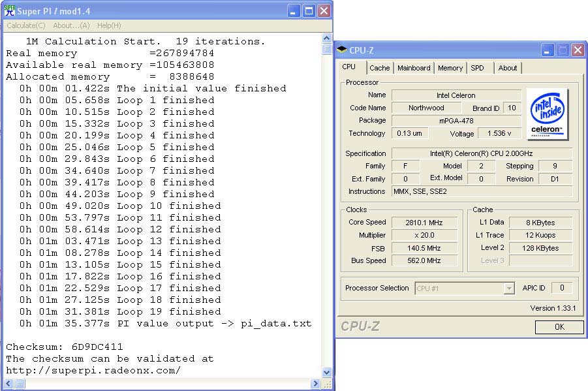Click the Voltage value '1.536 v'
The height and width of the screenshot is (391, 588).
[x=499, y=133]
